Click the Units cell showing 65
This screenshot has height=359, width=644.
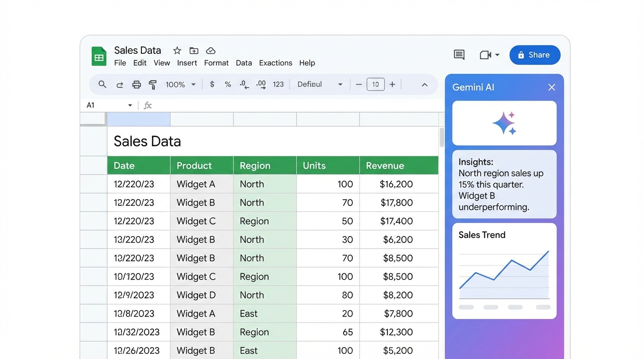(x=328, y=332)
